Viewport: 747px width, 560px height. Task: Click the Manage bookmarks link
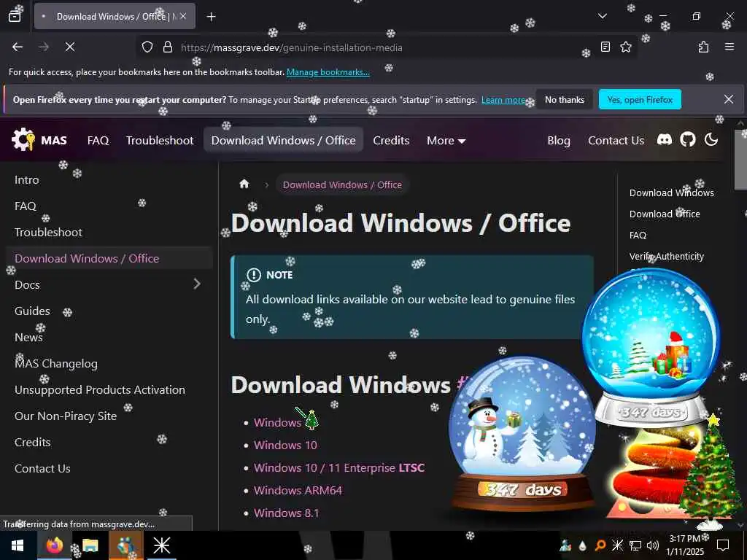328,72
